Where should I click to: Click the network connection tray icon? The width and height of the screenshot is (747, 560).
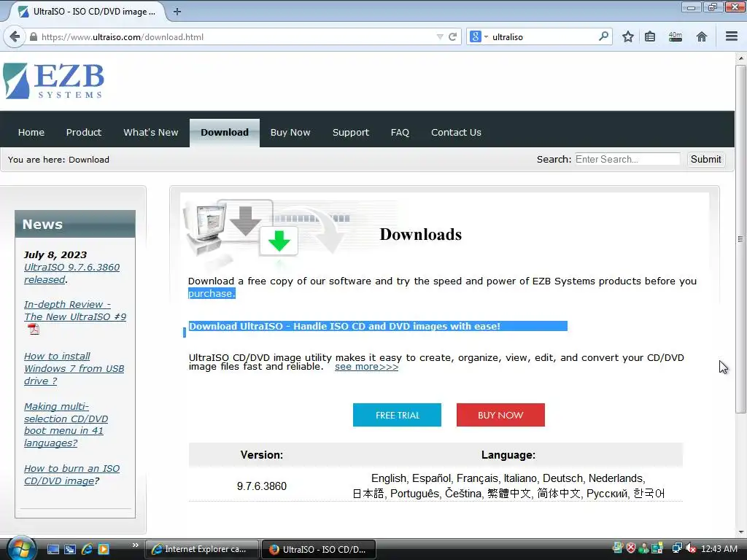(676, 548)
